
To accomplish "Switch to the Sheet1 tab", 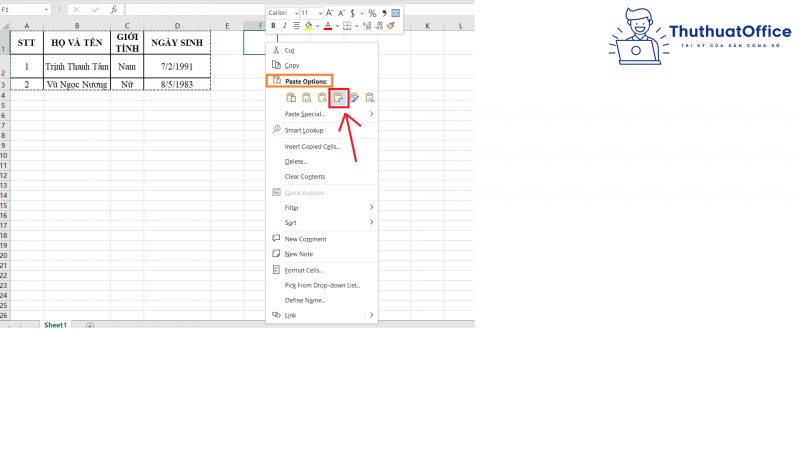I will (55, 325).
